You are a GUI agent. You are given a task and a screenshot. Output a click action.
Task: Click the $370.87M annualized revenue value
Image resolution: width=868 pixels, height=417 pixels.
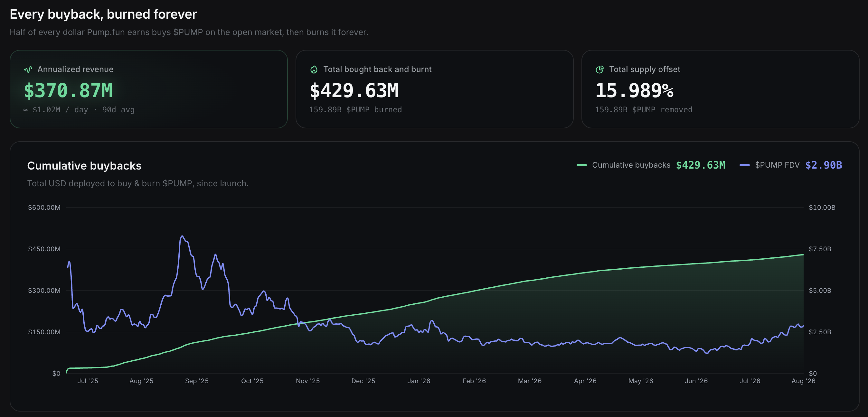point(68,91)
